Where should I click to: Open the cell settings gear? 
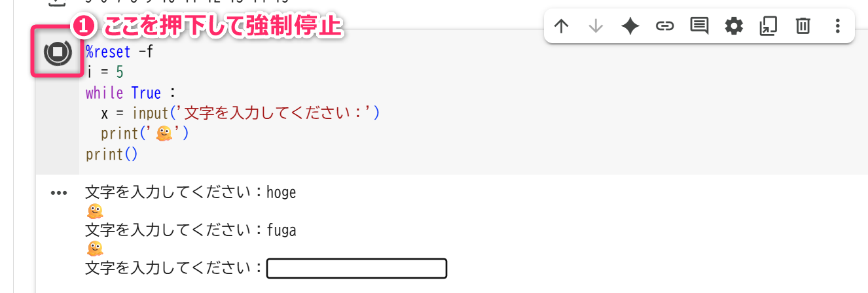[x=734, y=26]
